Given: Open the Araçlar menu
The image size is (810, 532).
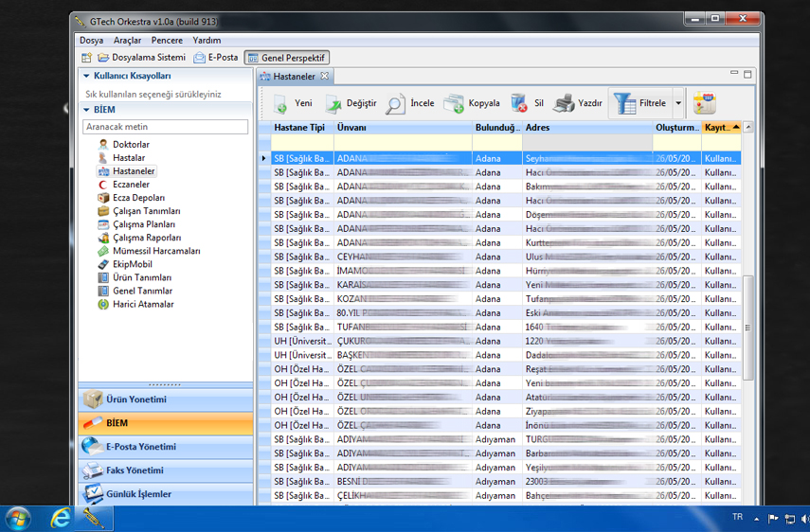Looking at the screenshot, I should click(127, 41).
